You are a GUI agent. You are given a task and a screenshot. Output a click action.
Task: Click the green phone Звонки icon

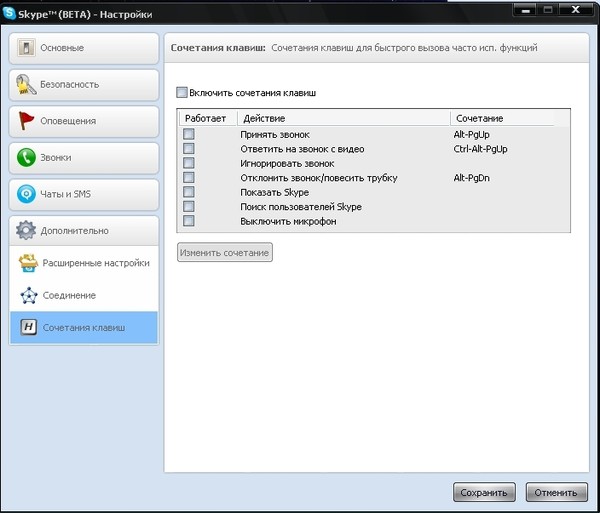26,158
